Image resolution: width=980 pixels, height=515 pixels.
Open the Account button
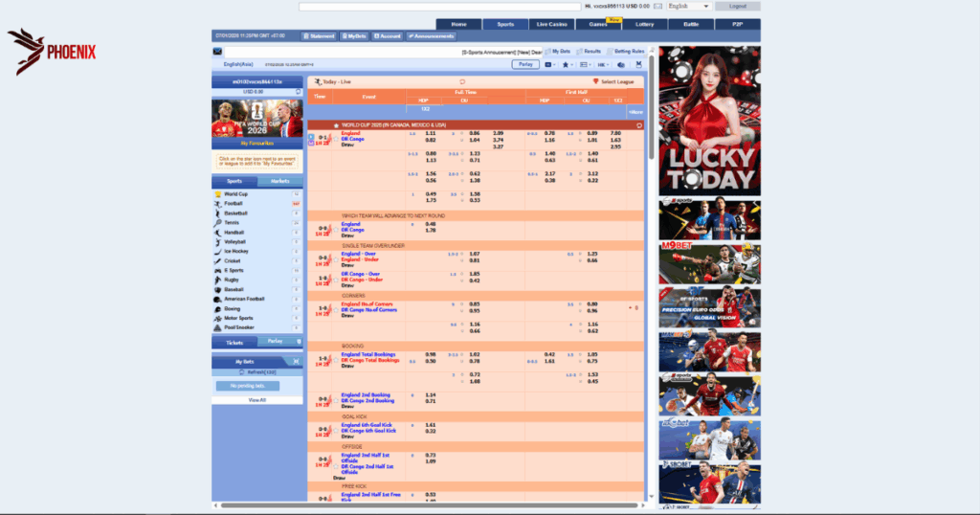pos(388,36)
